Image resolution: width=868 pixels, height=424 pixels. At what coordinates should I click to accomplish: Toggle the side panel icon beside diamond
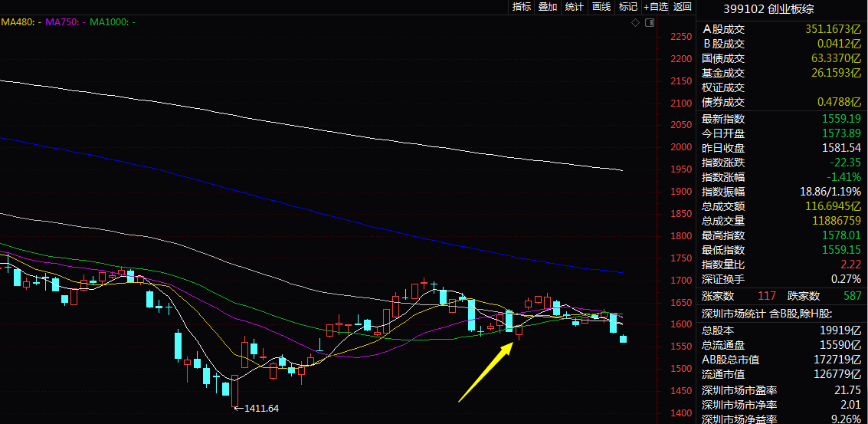pyautogui.click(x=650, y=23)
